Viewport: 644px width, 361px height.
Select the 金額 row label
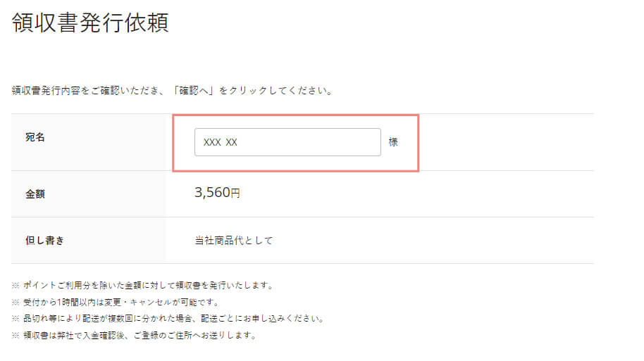pos(35,194)
